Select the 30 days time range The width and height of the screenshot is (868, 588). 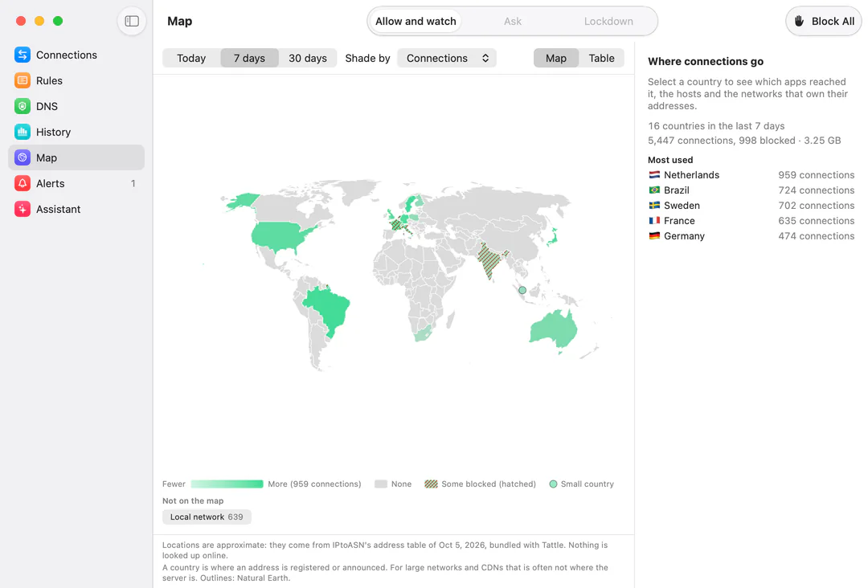[307, 58]
